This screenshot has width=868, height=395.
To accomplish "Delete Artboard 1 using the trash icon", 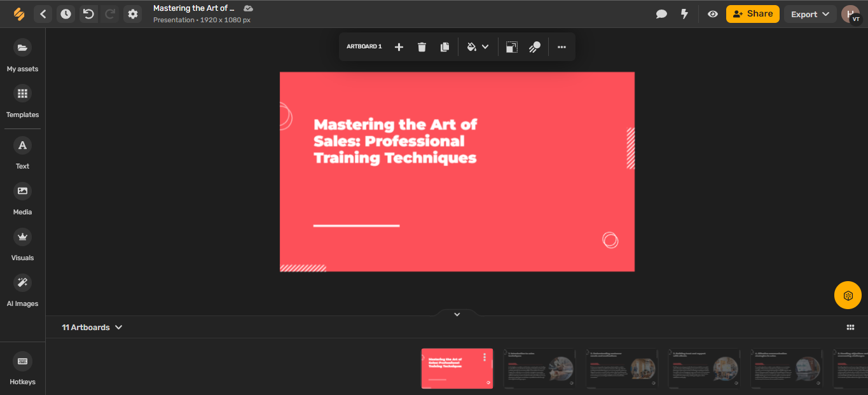I will (422, 46).
